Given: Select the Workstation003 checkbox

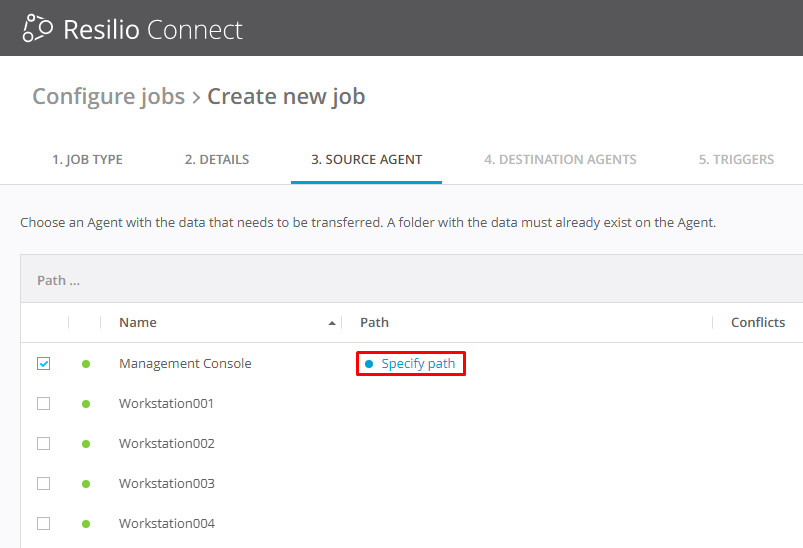Looking at the screenshot, I should pos(43,484).
